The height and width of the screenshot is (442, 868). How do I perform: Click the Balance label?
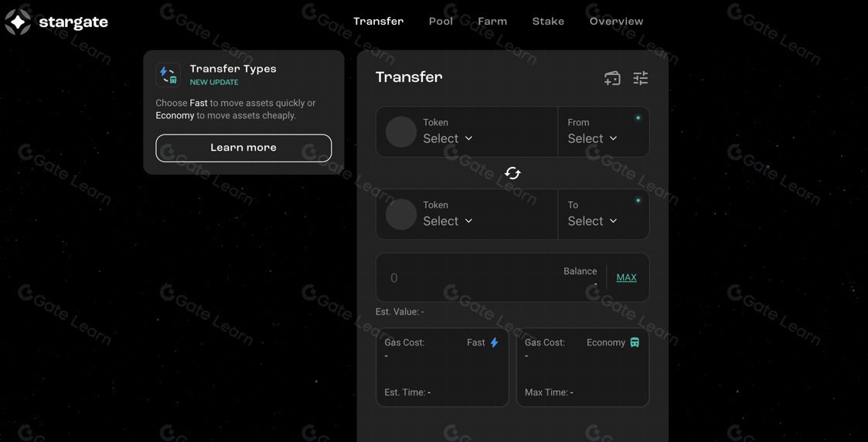point(580,271)
